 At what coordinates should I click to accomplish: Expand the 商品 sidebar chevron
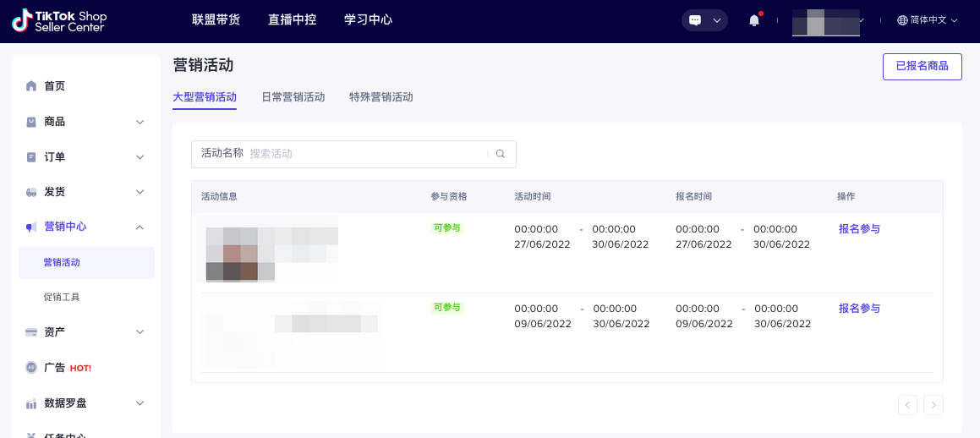[x=140, y=122]
